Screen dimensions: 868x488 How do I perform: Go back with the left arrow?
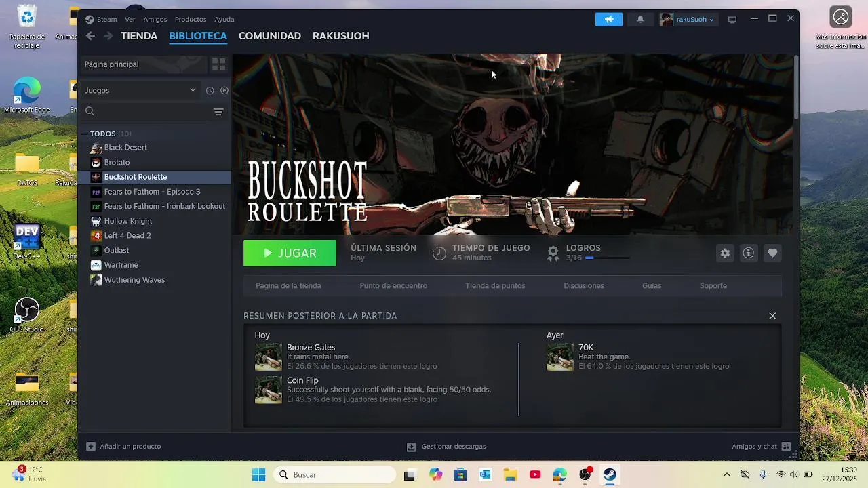click(x=90, y=36)
